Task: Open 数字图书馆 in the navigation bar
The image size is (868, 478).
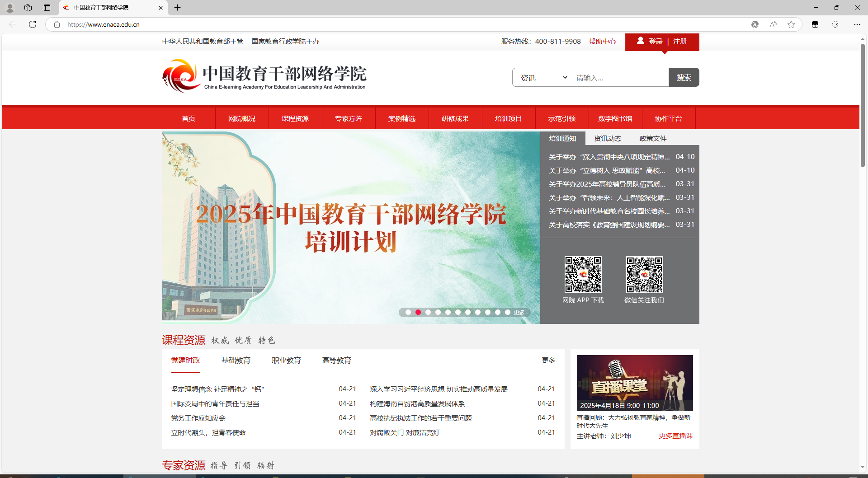Action: 615,118
